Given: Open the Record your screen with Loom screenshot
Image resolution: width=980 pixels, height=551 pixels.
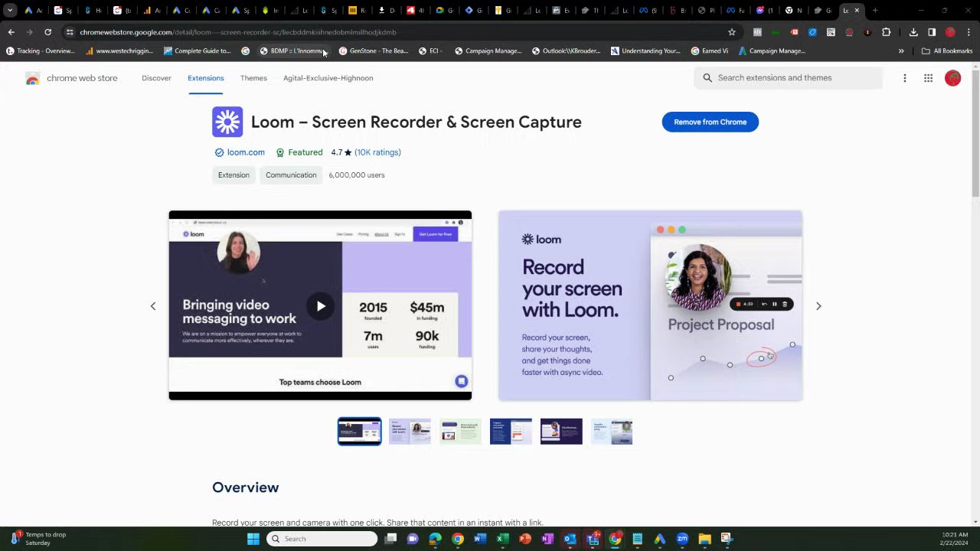Looking at the screenshot, I should (x=651, y=305).
